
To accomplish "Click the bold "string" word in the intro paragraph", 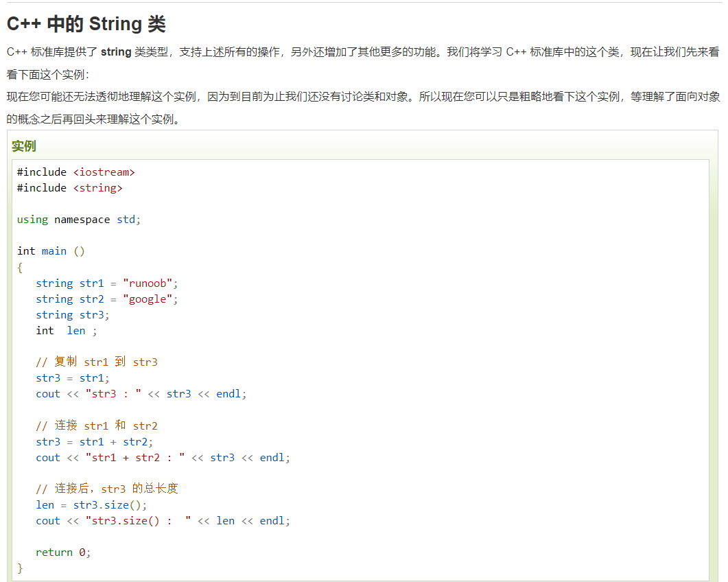I will tap(116, 52).
